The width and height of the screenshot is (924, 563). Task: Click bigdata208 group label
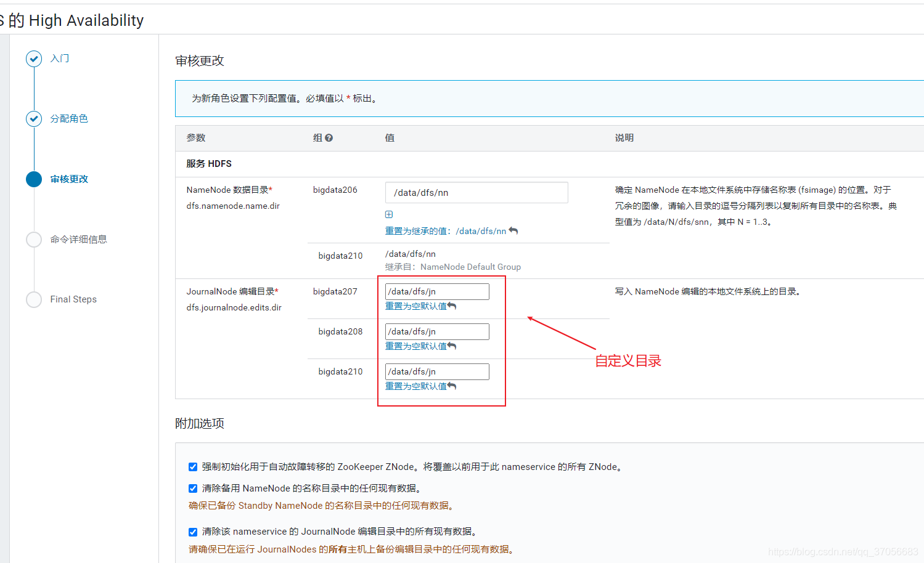pos(340,331)
